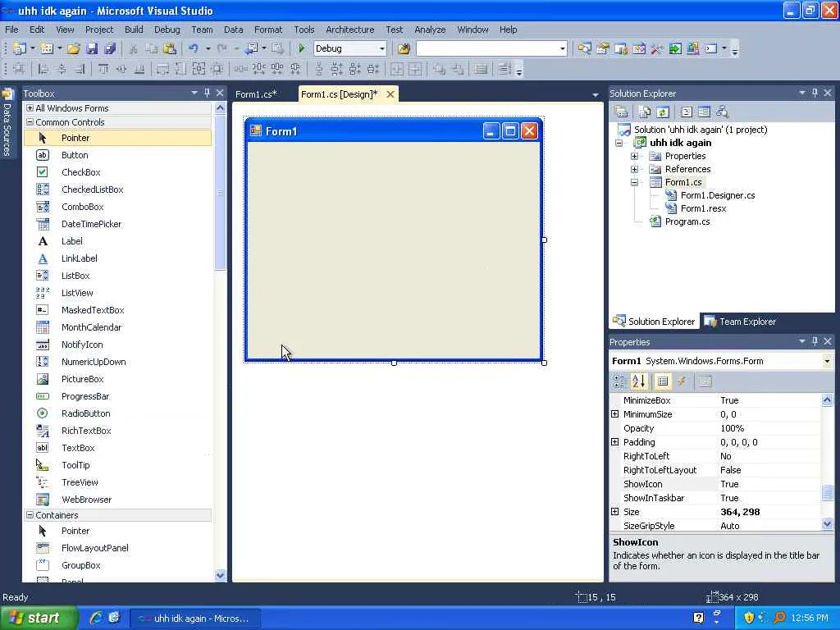This screenshot has height=630, width=840.
Task: Show Events lightning bolt in Properties
Action: point(682,381)
